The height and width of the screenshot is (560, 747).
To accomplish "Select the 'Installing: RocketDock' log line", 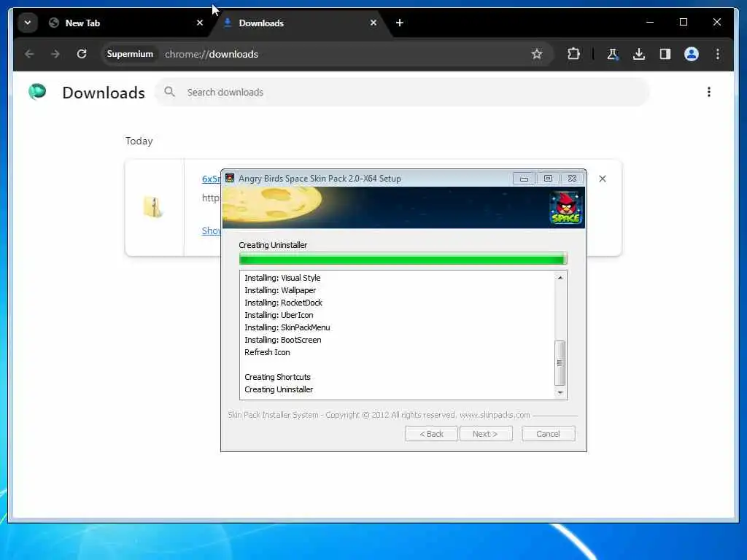I will click(283, 303).
